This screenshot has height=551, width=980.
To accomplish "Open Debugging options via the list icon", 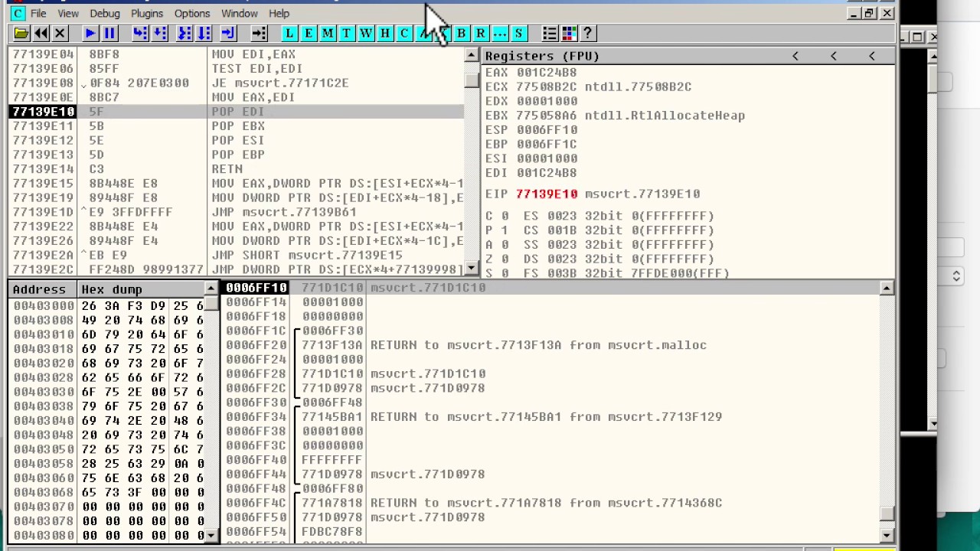I will point(549,34).
